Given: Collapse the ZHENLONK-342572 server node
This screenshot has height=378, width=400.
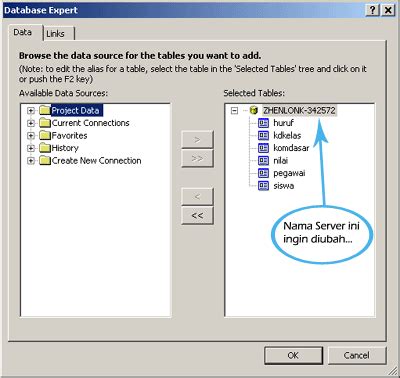Looking at the screenshot, I should tap(235, 111).
